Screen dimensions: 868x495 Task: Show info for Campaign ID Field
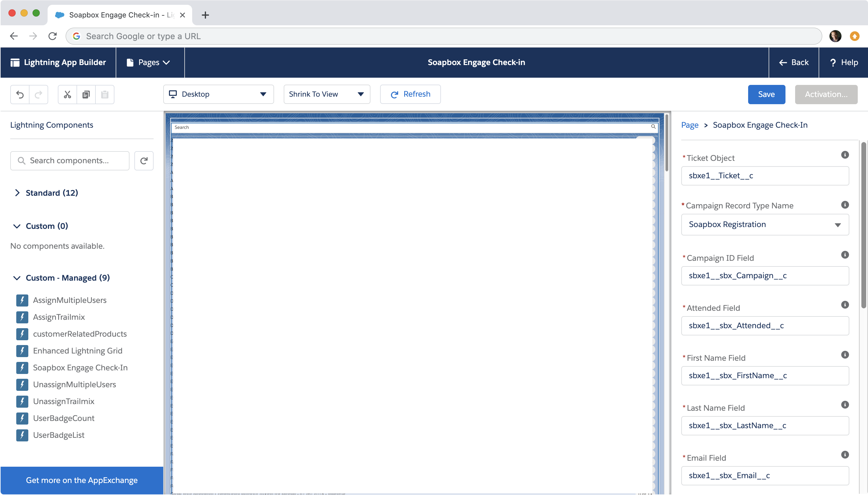(845, 255)
